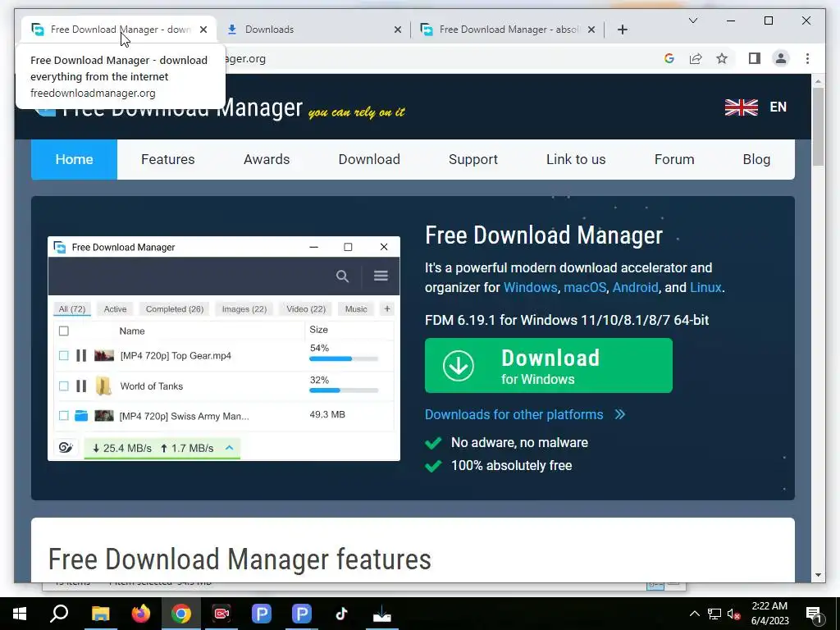Select Active filter in preview

[x=115, y=309]
